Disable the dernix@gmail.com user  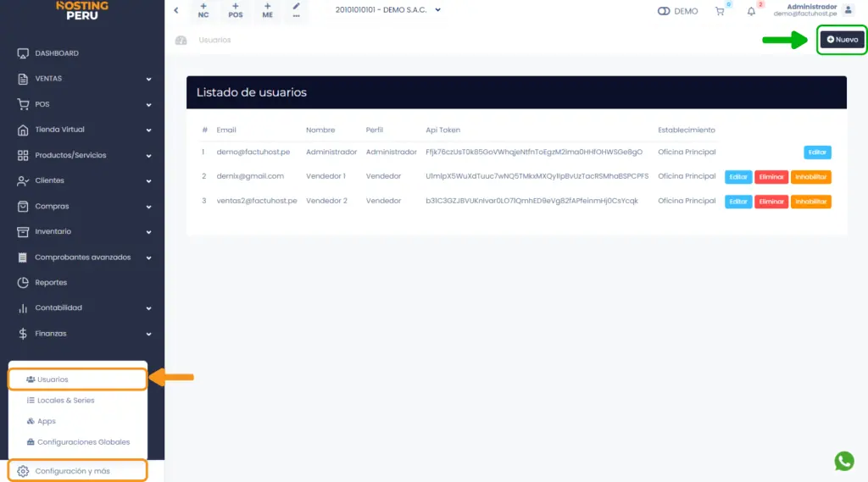(811, 177)
